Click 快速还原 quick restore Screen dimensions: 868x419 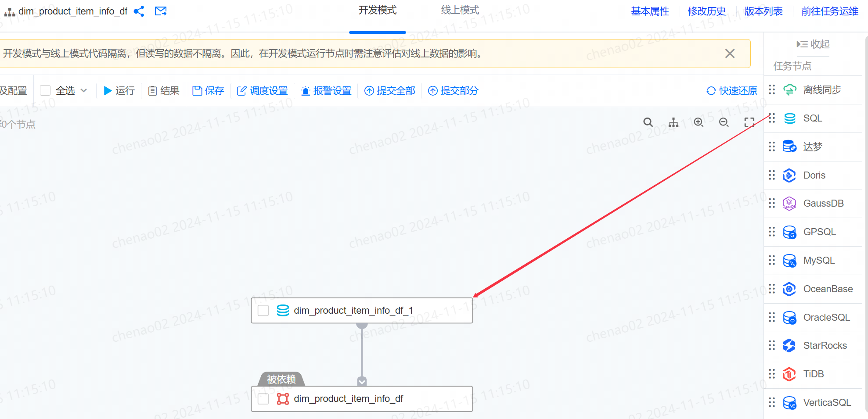click(732, 91)
